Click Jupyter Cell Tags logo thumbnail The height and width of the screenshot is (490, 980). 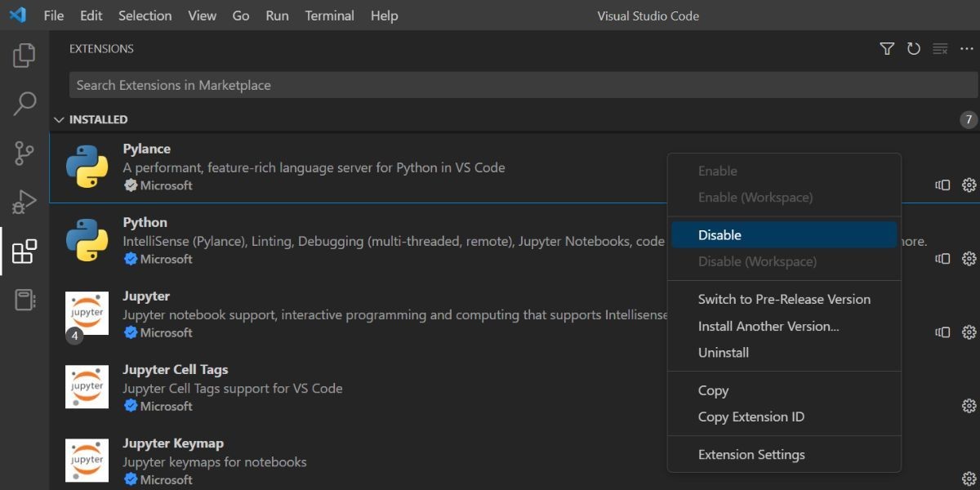(87, 386)
